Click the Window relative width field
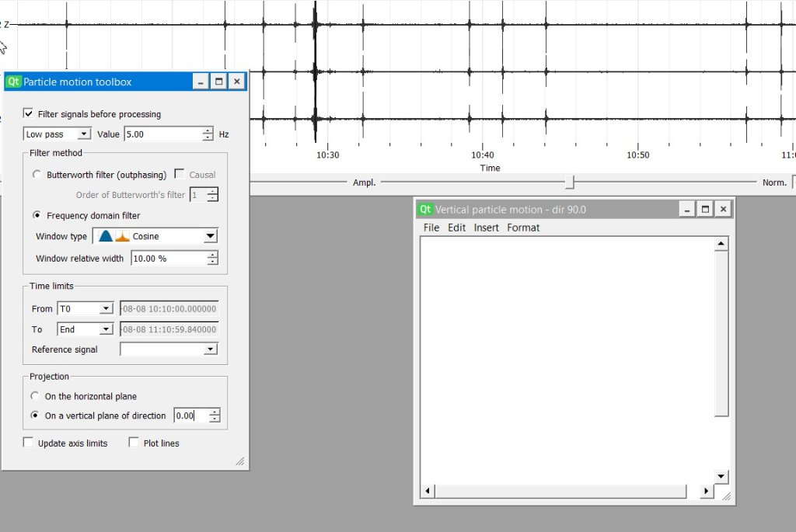This screenshot has height=532, width=796. (x=169, y=258)
